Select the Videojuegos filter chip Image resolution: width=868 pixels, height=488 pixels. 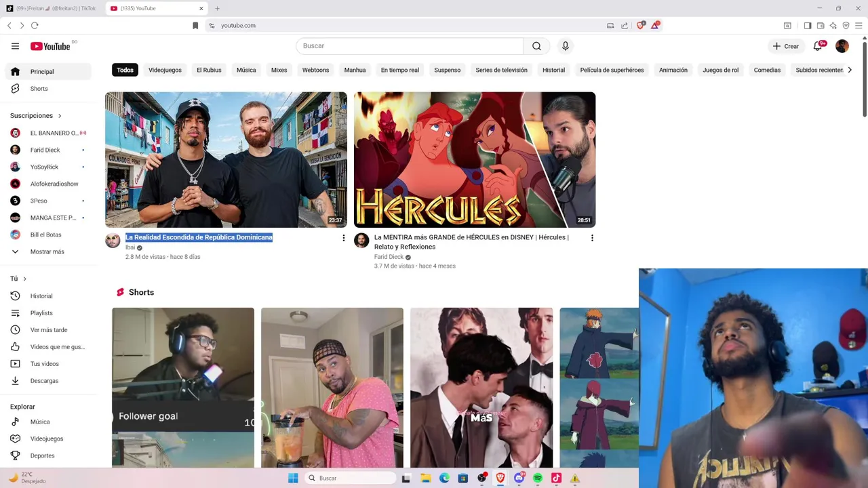[x=165, y=70]
